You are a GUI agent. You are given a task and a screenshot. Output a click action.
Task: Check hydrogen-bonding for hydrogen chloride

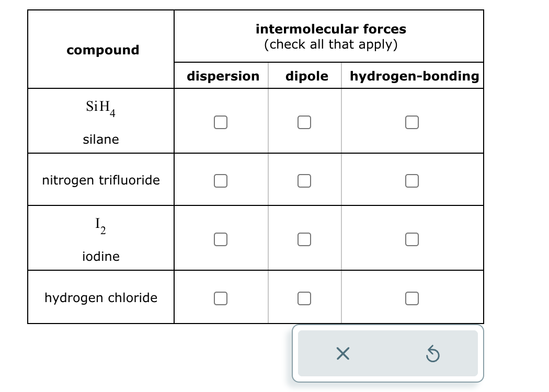coord(412,298)
